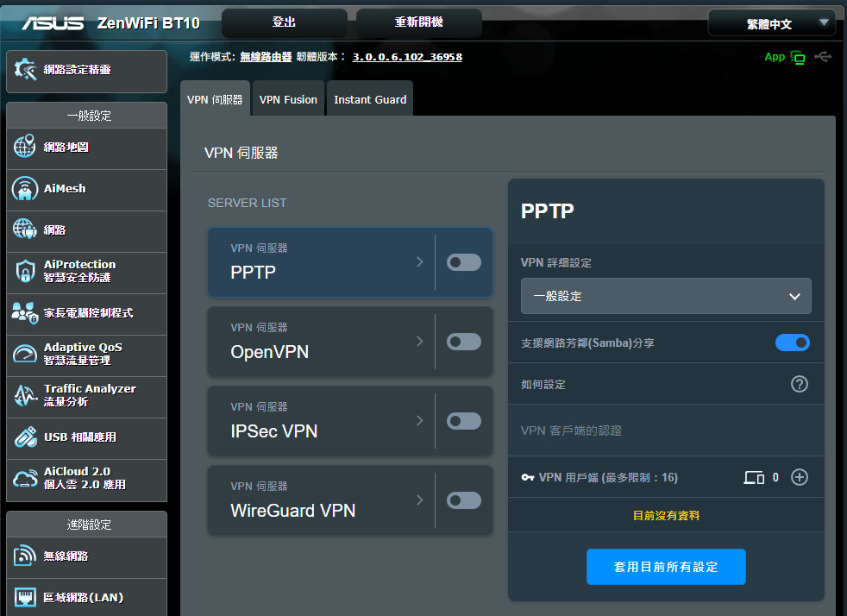Turn on the IPSec VPN toggle
The width and height of the screenshot is (847, 616).
pyautogui.click(x=464, y=422)
